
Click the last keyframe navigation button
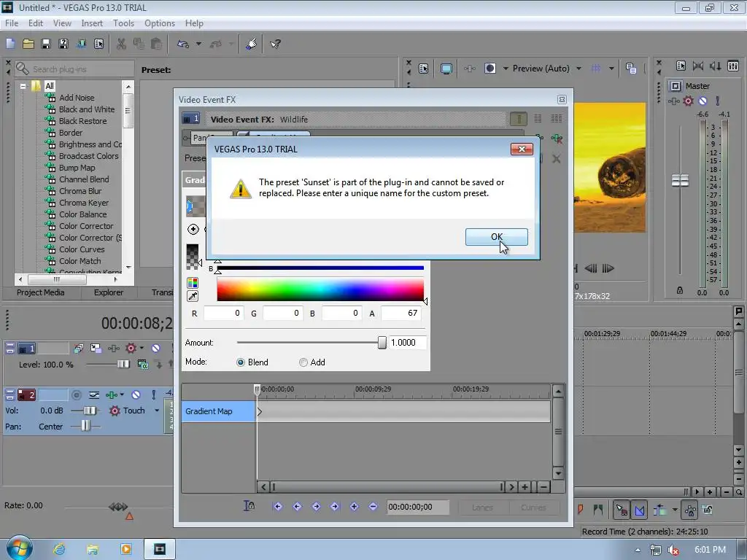(x=335, y=507)
